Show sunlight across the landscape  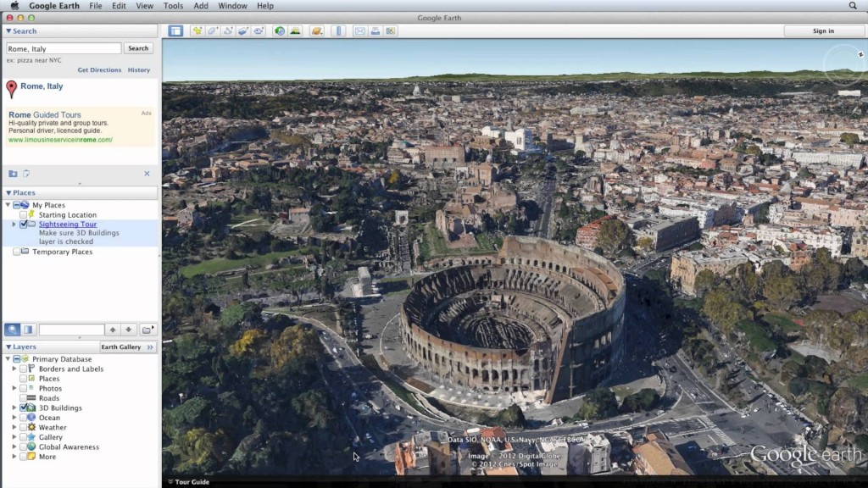click(x=296, y=30)
